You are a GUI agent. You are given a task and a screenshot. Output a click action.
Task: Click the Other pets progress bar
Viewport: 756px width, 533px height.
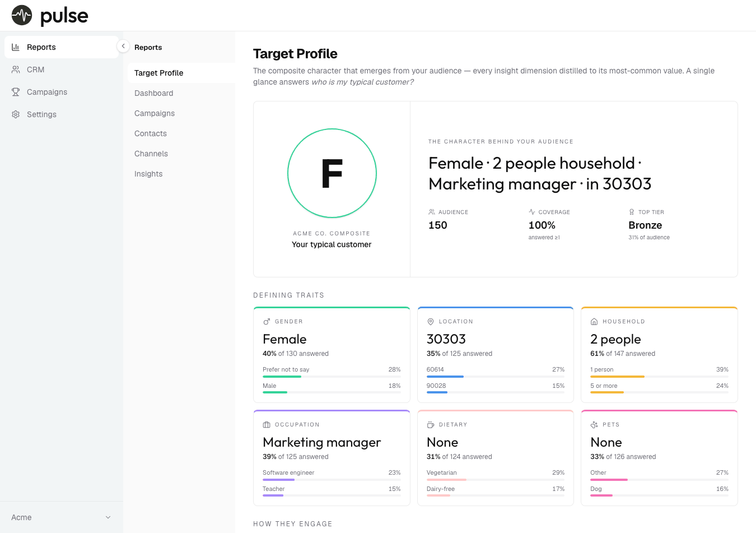[x=659, y=480]
